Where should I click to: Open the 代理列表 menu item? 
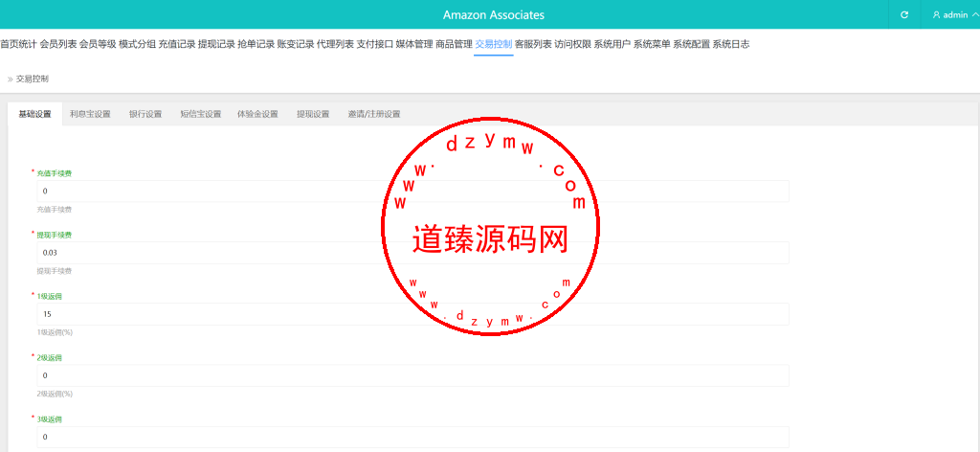(335, 44)
